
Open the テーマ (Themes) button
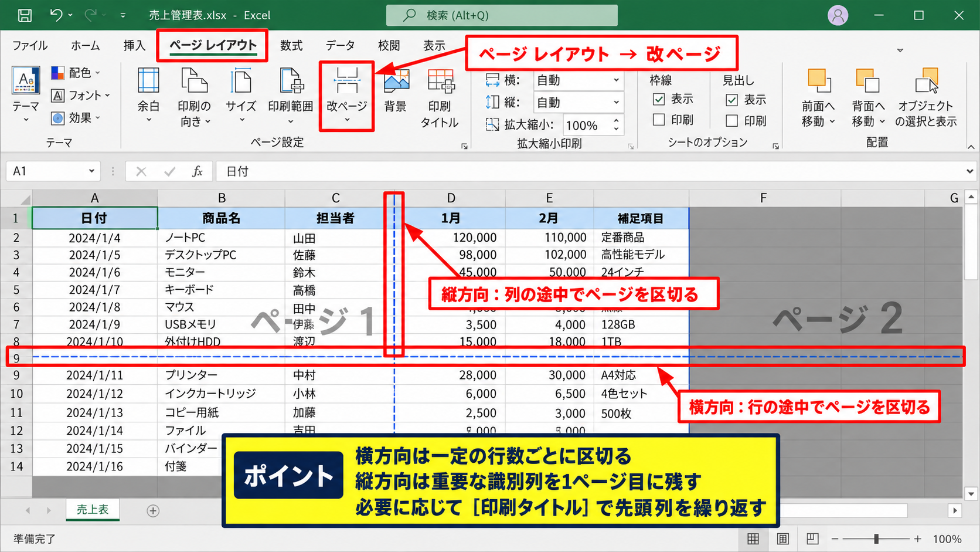pos(26,95)
